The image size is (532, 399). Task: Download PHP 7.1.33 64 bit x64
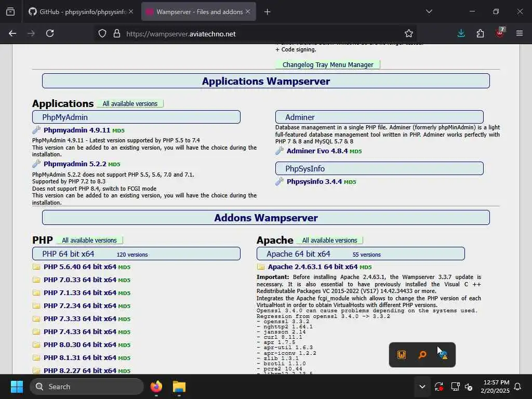pyautogui.click(x=80, y=292)
